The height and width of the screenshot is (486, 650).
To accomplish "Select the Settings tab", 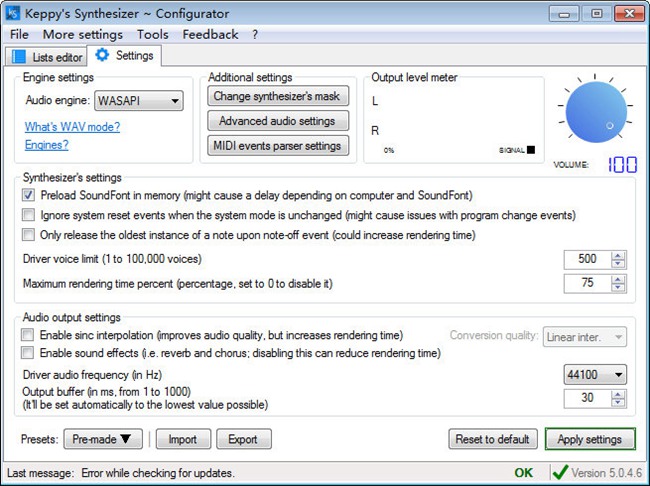I will tap(124, 55).
